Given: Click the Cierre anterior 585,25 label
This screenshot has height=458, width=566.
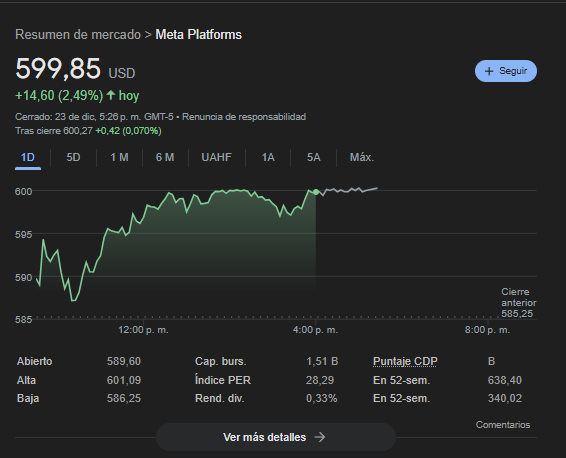Looking at the screenshot, I should (x=519, y=303).
